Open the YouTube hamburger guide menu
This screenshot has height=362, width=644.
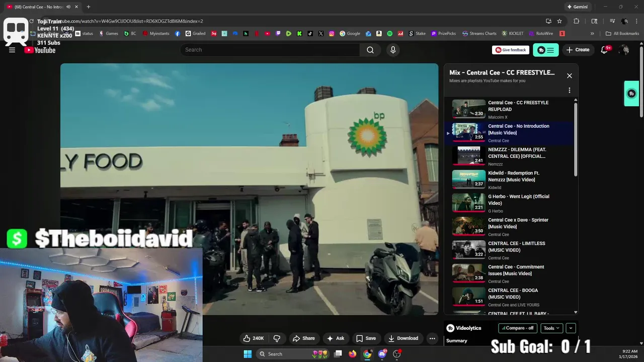click(x=12, y=50)
